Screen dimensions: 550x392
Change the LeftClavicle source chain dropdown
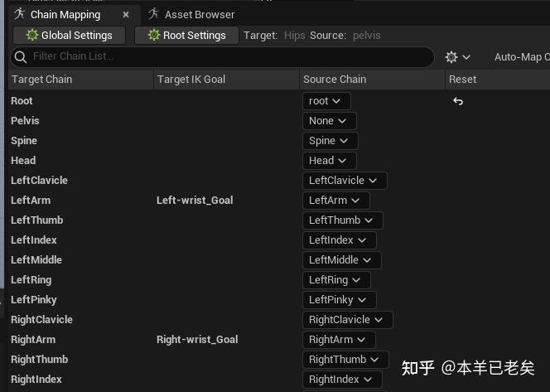[344, 181]
